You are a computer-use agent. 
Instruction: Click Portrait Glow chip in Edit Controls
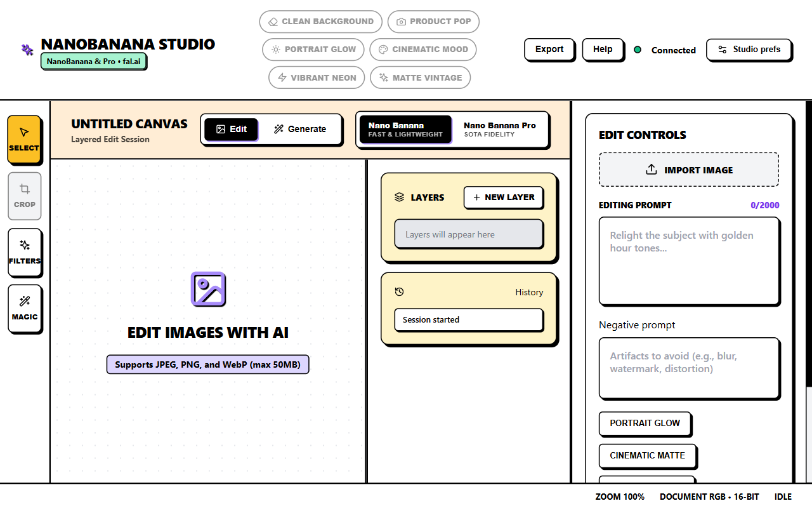click(645, 424)
